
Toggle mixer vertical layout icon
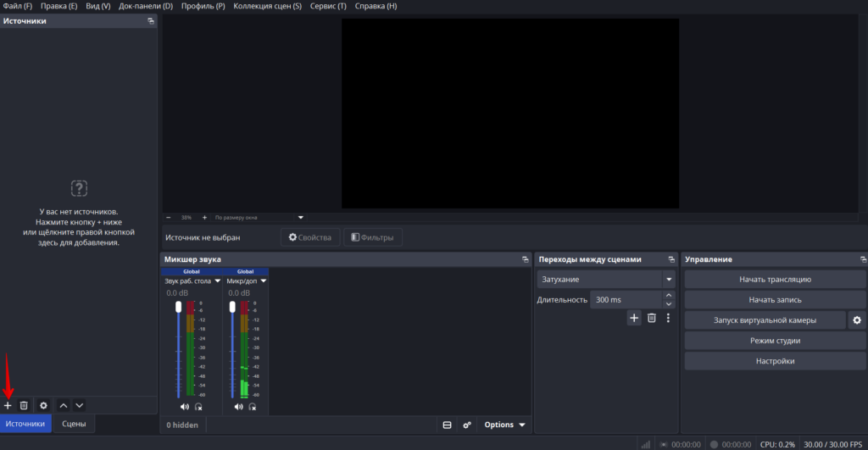(448, 425)
